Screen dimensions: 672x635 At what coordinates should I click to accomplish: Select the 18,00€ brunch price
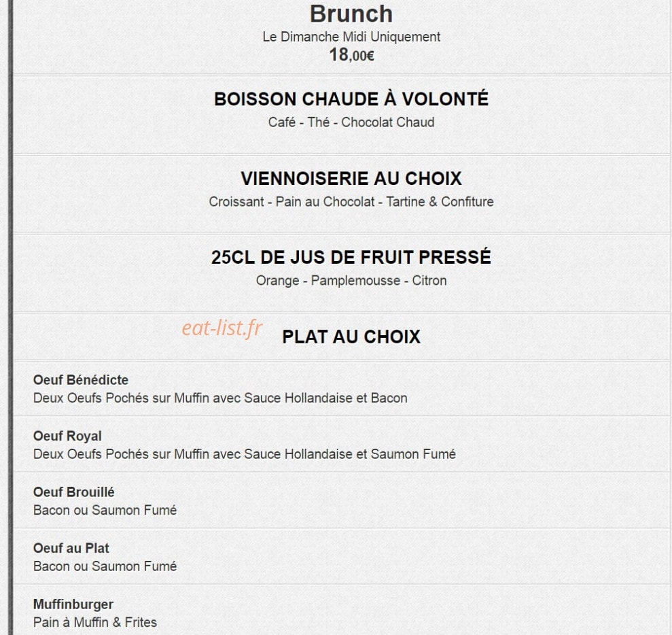(351, 55)
